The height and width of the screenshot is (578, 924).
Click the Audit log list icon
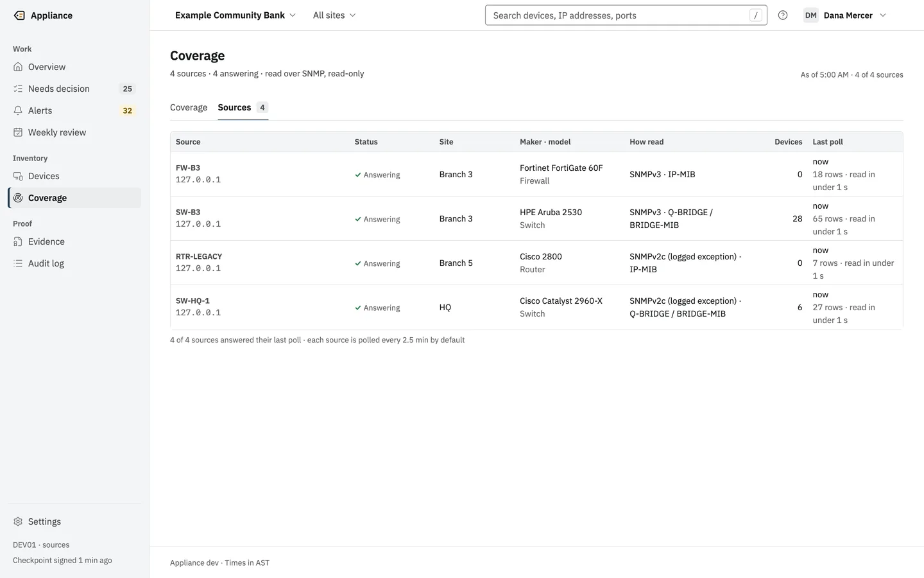click(18, 263)
